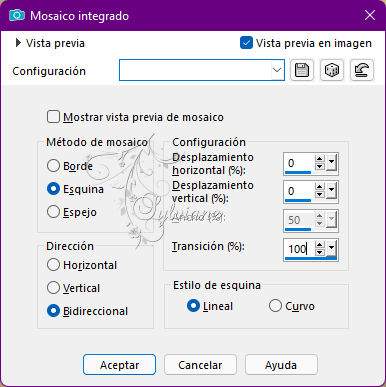This screenshot has height=387, width=386.
Task: Click the reset to default arrow icon
Action: pos(362,70)
